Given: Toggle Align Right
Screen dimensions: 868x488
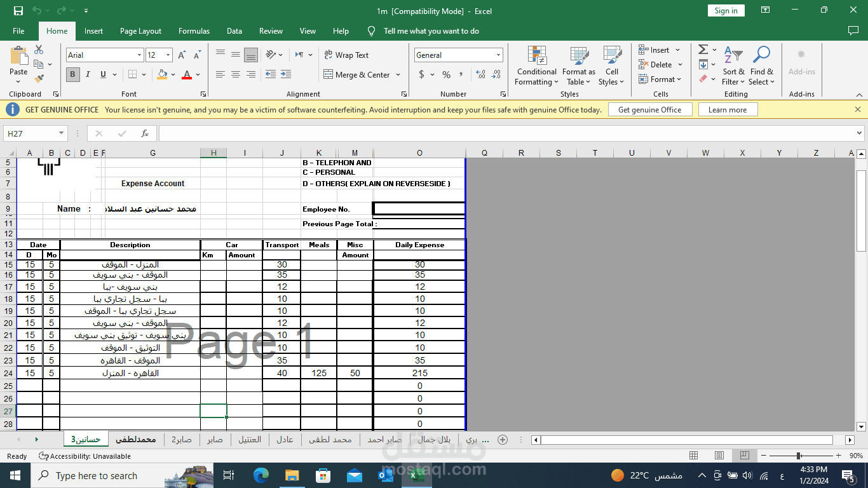Looking at the screenshot, I should click(x=251, y=74).
